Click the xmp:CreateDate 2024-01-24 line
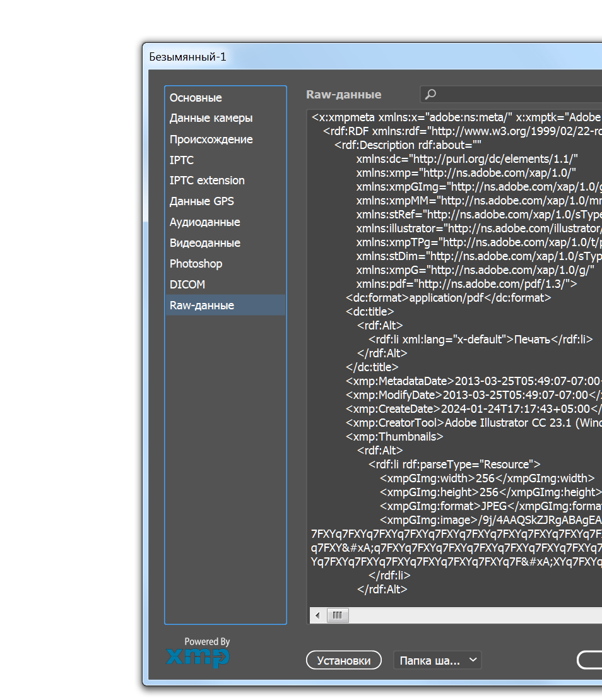The image size is (602, 700). pos(473,409)
